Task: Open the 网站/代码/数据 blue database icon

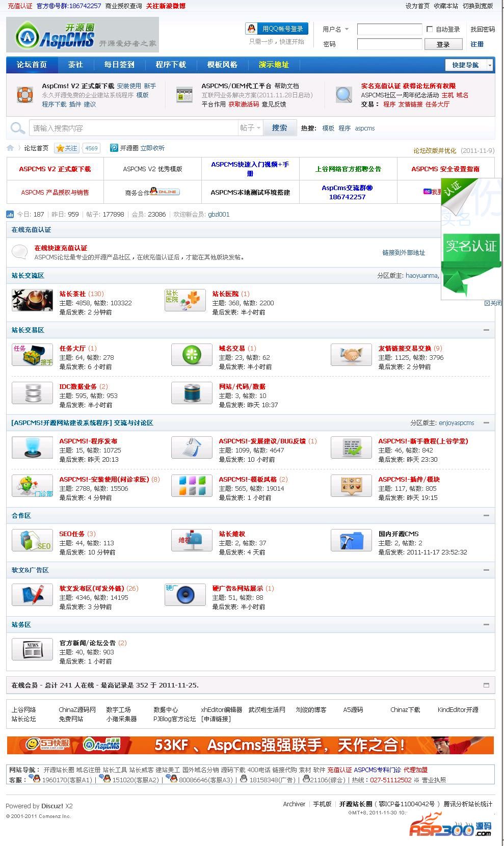Action: click(x=192, y=393)
